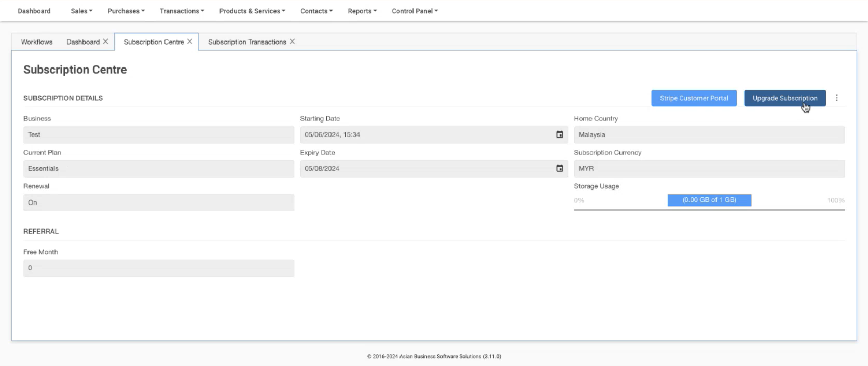This screenshot has width=868, height=366.
Task: Click the 100% storage marker text
Action: 836,200
